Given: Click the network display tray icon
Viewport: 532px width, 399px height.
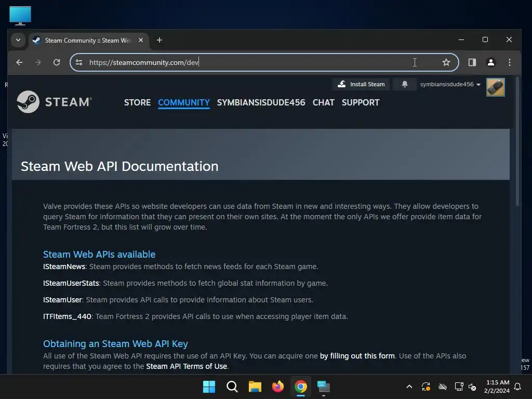Looking at the screenshot, I should [459, 387].
